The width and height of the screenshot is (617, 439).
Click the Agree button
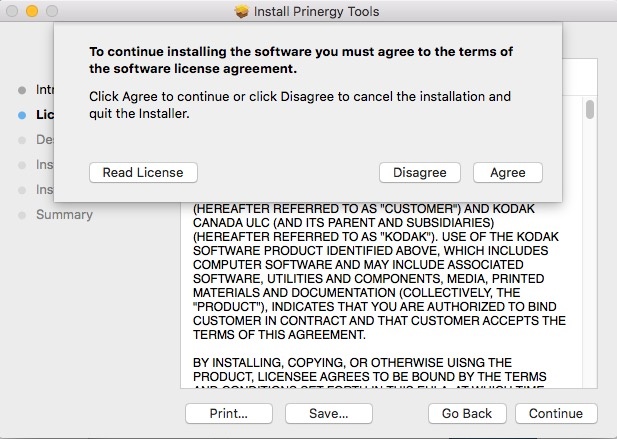(x=507, y=172)
